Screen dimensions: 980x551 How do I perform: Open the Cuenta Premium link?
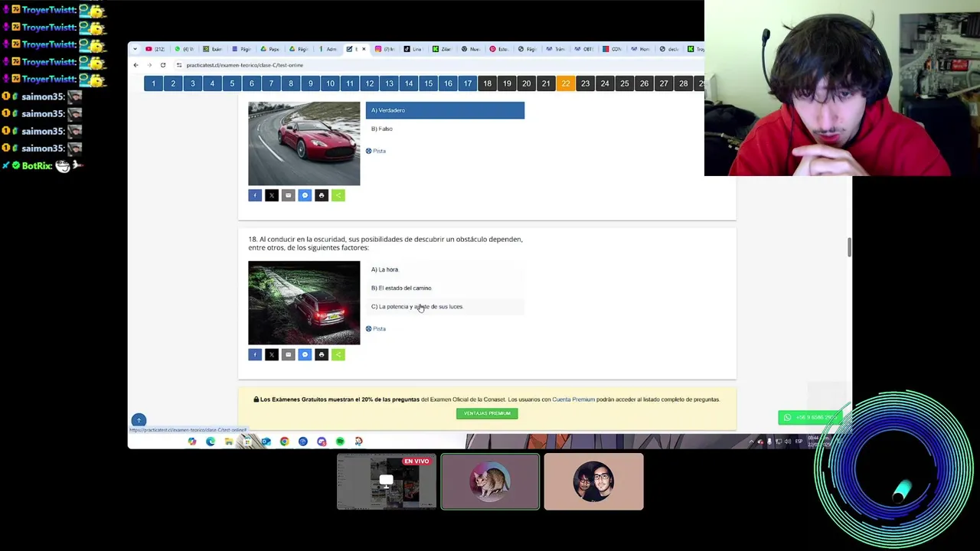573,399
